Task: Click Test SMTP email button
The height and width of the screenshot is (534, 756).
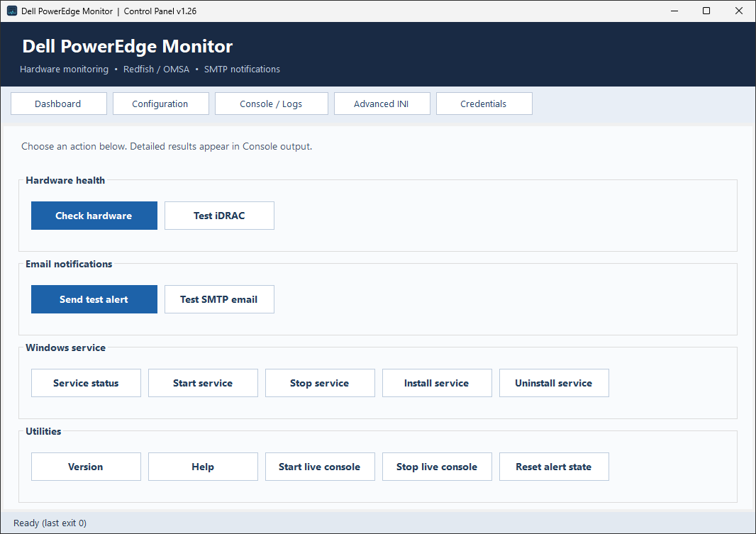Action: (219, 299)
